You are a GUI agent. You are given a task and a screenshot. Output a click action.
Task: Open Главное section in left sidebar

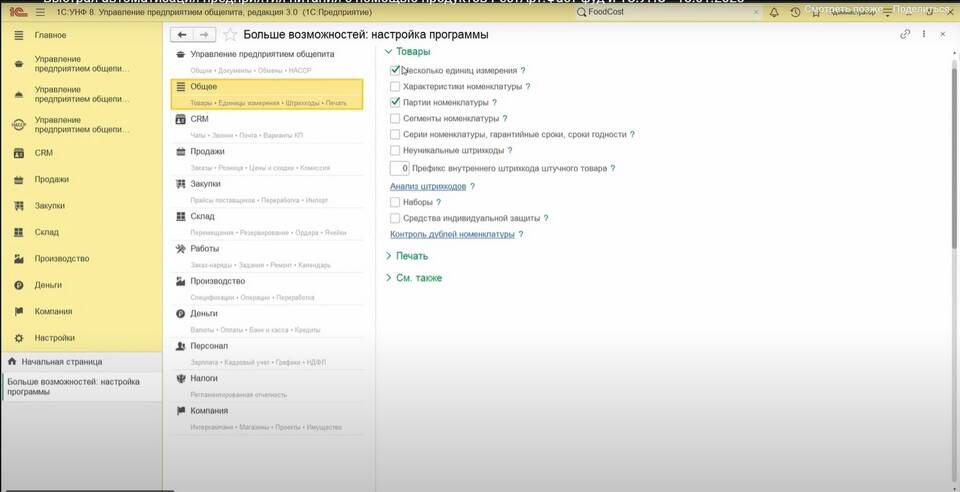click(x=82, y=35)
